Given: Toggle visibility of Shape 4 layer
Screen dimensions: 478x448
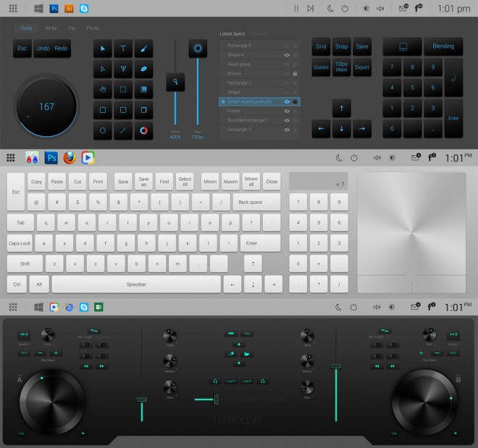Looking at the screenshot, I should [287, 55].
